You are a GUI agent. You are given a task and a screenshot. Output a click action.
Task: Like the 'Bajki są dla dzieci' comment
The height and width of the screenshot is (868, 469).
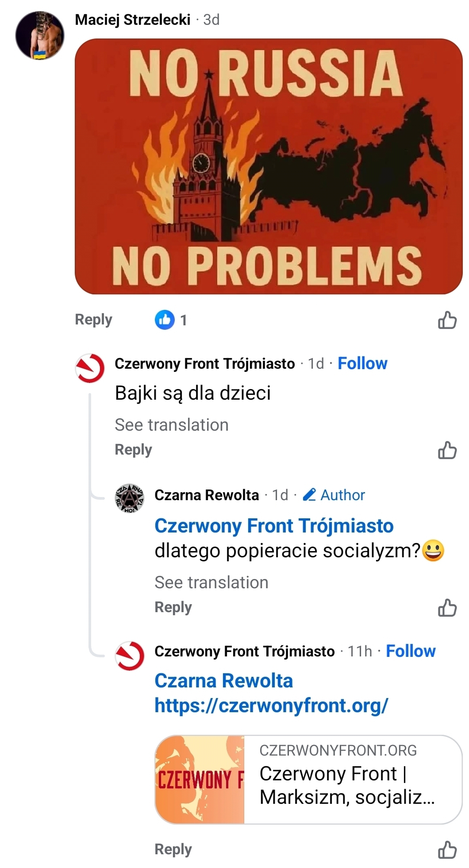point(447,450)
